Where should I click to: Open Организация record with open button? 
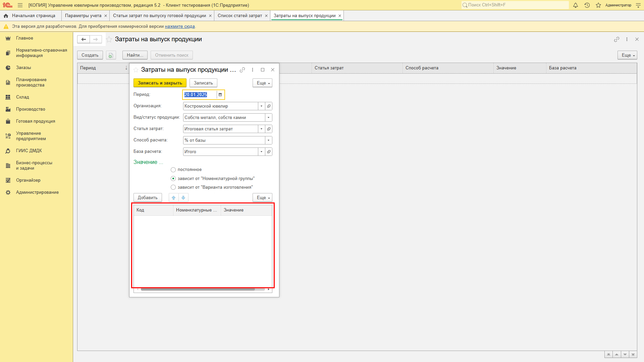269,106
